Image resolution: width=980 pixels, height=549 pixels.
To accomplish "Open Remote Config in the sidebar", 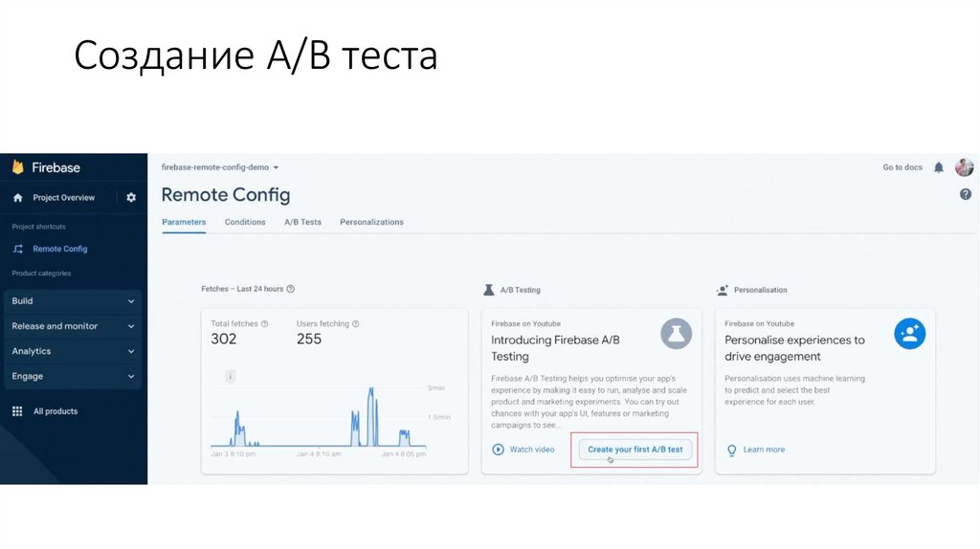I will (59, 249).
